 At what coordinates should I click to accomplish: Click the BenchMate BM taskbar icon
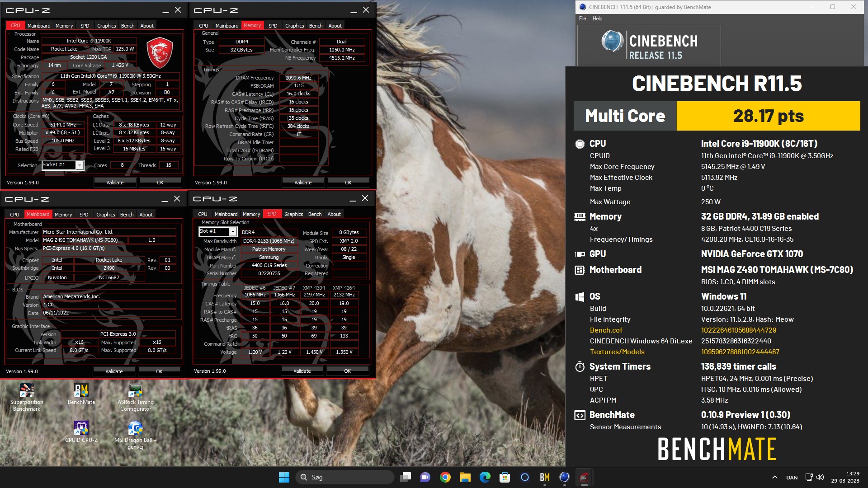point(545,477)
